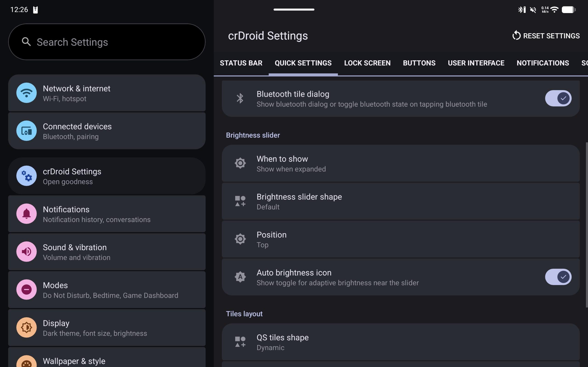Switch to the Status Bar tab
The width and height of the screenshot is (588, 367).
241,63
